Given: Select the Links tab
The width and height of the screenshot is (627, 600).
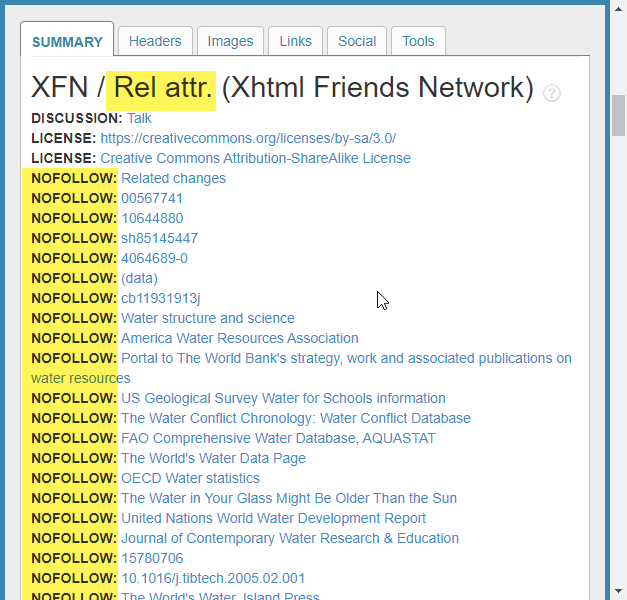Looking at the screenshot, I should [295, 41].
